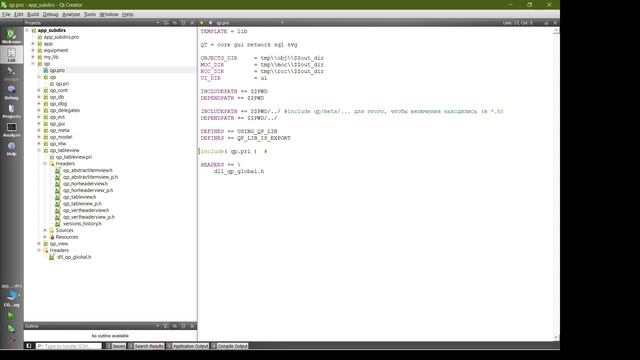The width and height of the screenshot is (640, 360).
Task: Open the Analyze menu
Action: point(71,14)
